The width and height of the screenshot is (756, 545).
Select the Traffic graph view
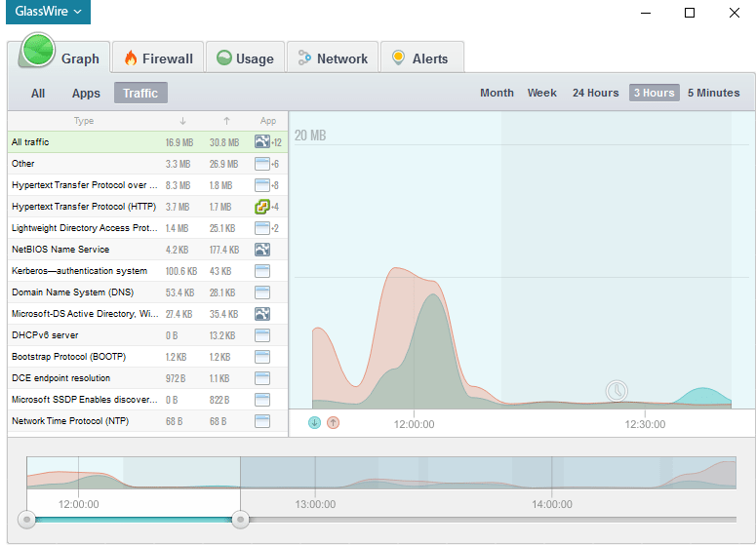pyautogui.click(x=140, y=93)
